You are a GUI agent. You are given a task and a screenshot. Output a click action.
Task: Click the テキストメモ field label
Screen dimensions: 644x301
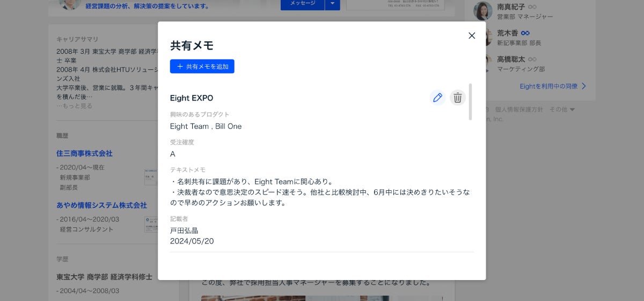tap(188, 170)
